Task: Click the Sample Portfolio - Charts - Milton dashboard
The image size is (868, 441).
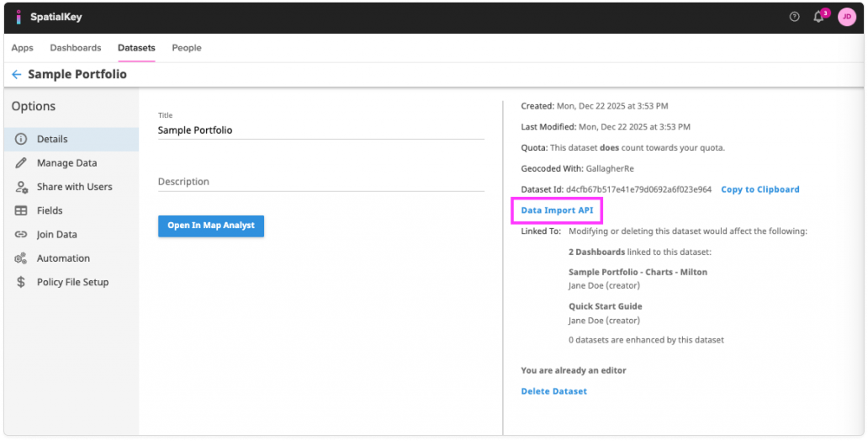Action: pos(638,272)
